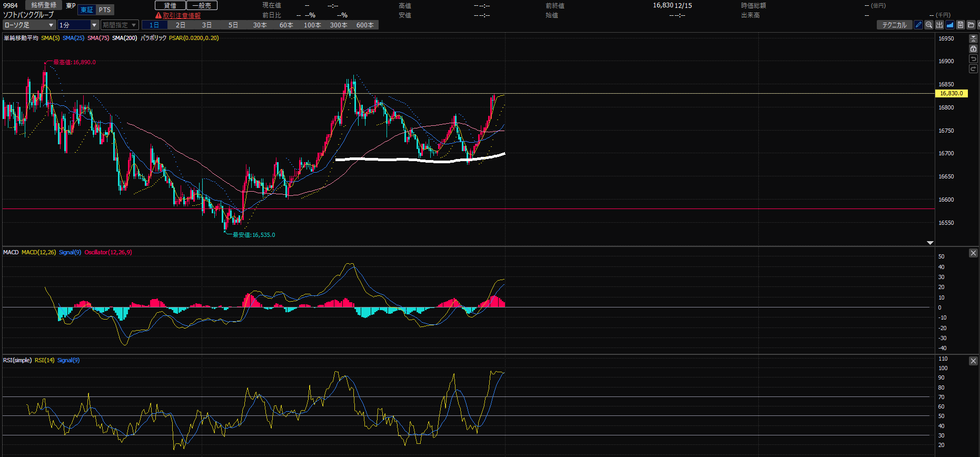Open the 取引注意情報 warning link
The width and height of the screenshot is (980, 457).
click(x=181, y=15)
